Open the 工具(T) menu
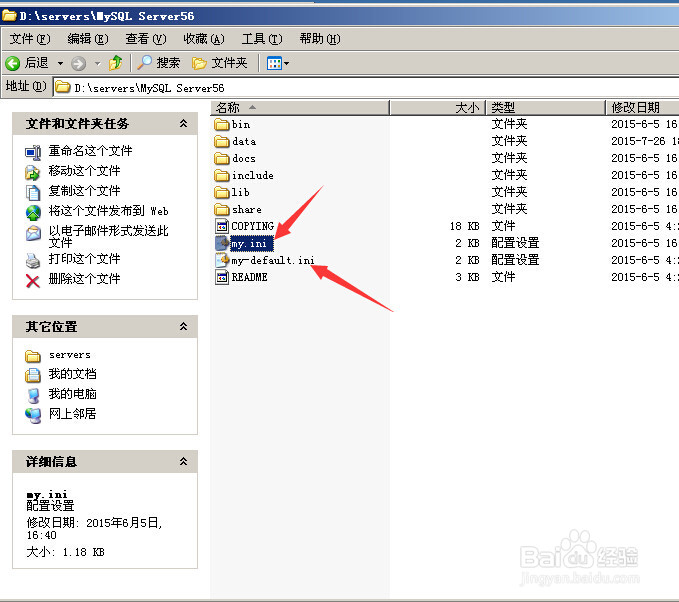679x602 pixels. click(262, 39)
